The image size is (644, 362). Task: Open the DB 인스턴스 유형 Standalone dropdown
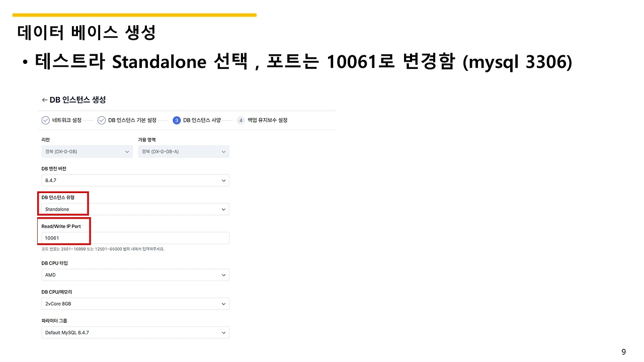[135, 209]
